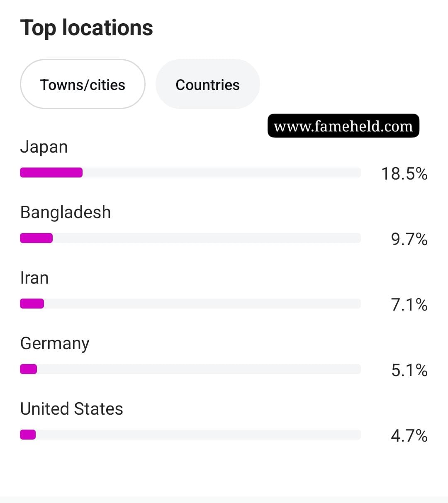The image size is (448, 503).
Task: Select the Iran country label
Action: point(34,278)
